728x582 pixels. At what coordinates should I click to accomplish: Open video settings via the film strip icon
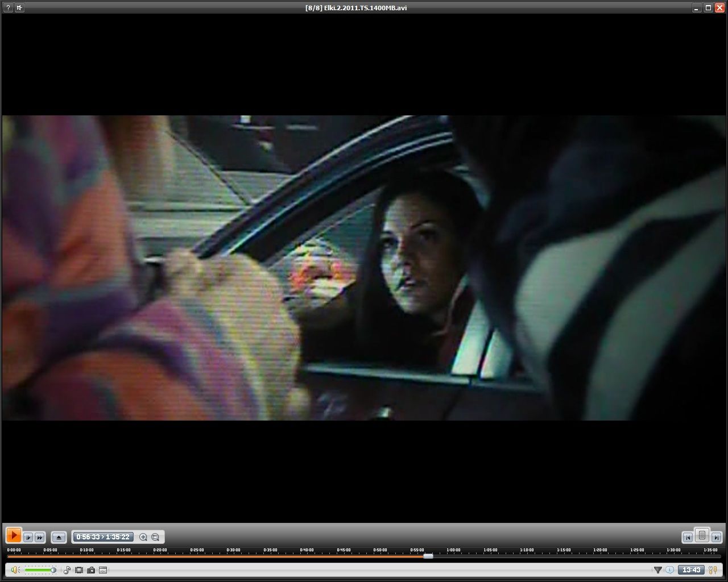(79, 570)
